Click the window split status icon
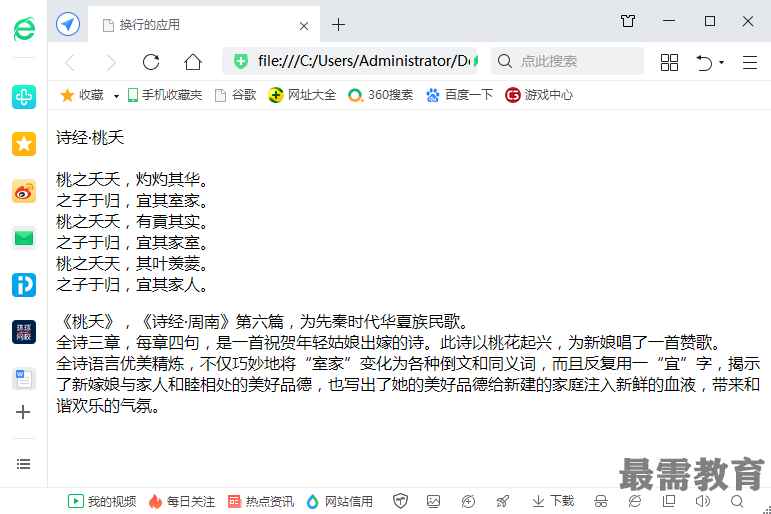771x514 pixels. click(x=669, y=501)
